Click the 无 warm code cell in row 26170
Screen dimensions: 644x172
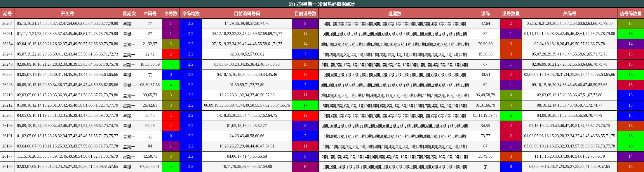(x=485, y=167)
